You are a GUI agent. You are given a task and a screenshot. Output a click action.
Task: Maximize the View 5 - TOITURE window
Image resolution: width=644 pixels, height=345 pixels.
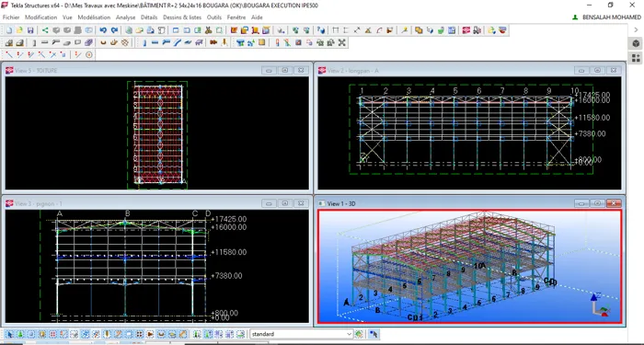click(x=284, y=70)
